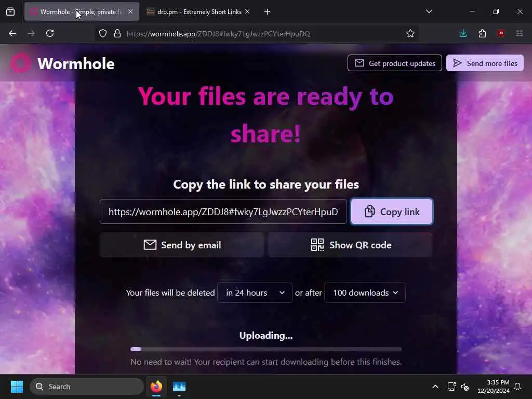Open the tracking protection shield icon
The width and height of the screenshot is (532, 399).
tap(103, 33)
